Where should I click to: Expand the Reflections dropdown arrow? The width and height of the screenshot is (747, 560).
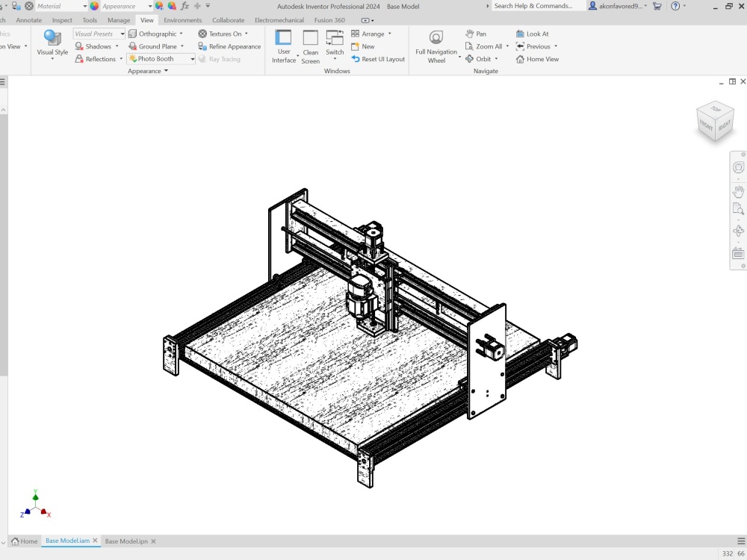coord(121,59)
